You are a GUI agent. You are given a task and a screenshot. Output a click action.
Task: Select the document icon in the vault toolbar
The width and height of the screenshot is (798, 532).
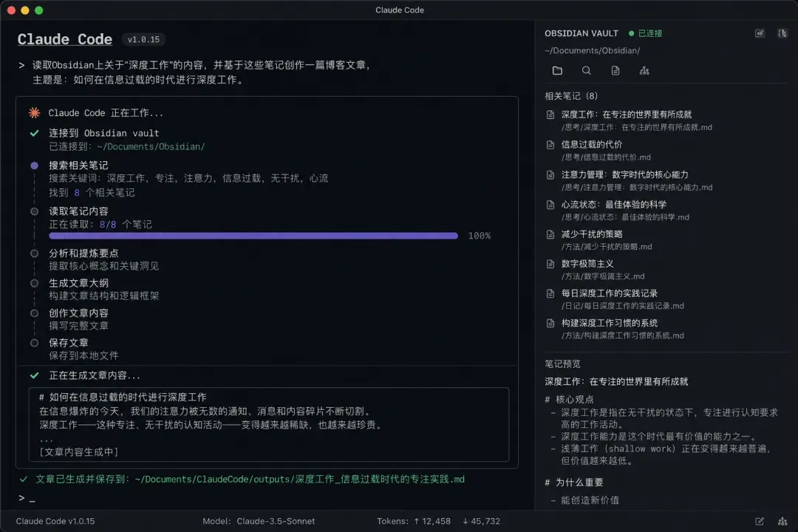tap(615, 71)
